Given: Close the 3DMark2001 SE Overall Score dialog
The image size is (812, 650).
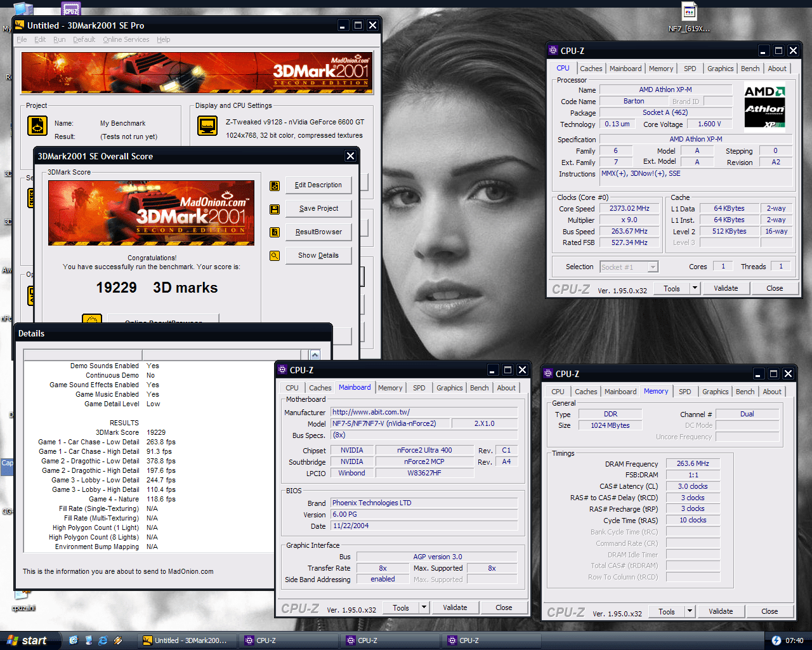Looking at the screenshot, I should point(350,156).
